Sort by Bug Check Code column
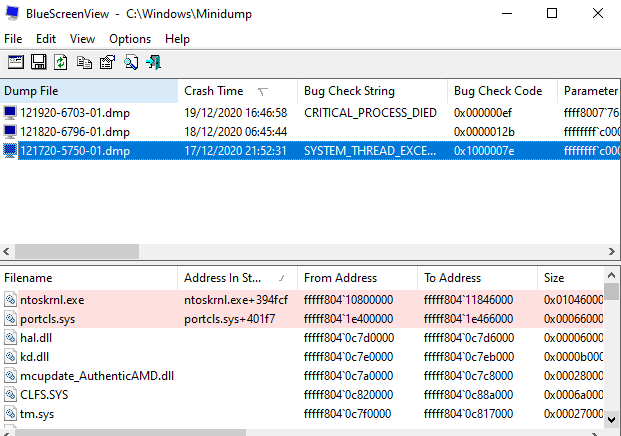The image size is (621, 436). coord(502,91)
